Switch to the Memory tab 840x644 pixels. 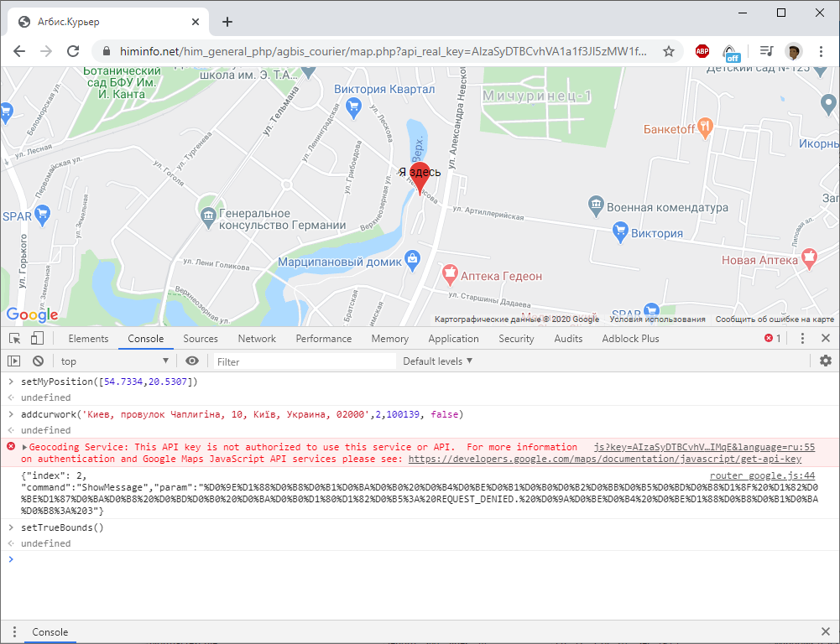click(x=390, y=338)
